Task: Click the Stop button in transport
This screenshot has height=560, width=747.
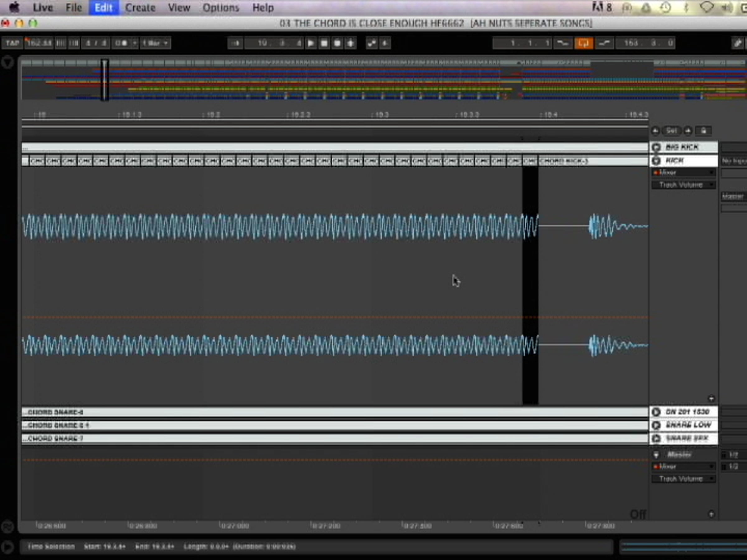Action: click(x=324, y=43)
